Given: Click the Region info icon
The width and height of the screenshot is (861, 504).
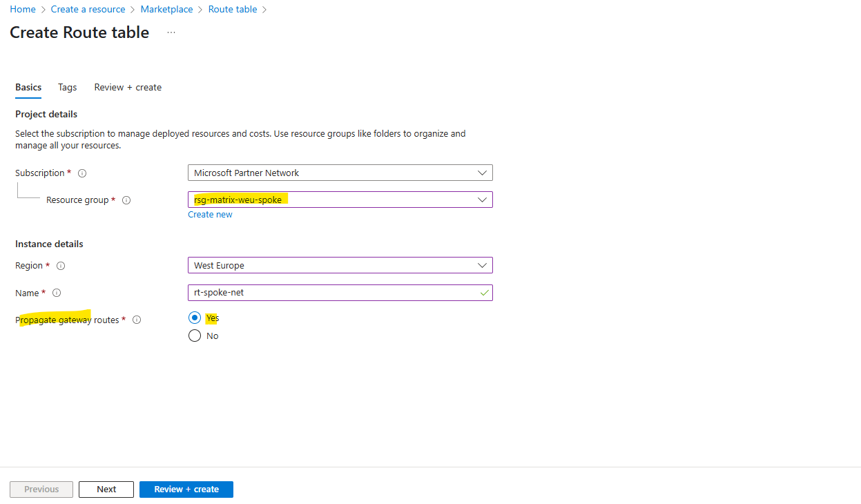Looking at the screenshot, I should coord(61,266).
